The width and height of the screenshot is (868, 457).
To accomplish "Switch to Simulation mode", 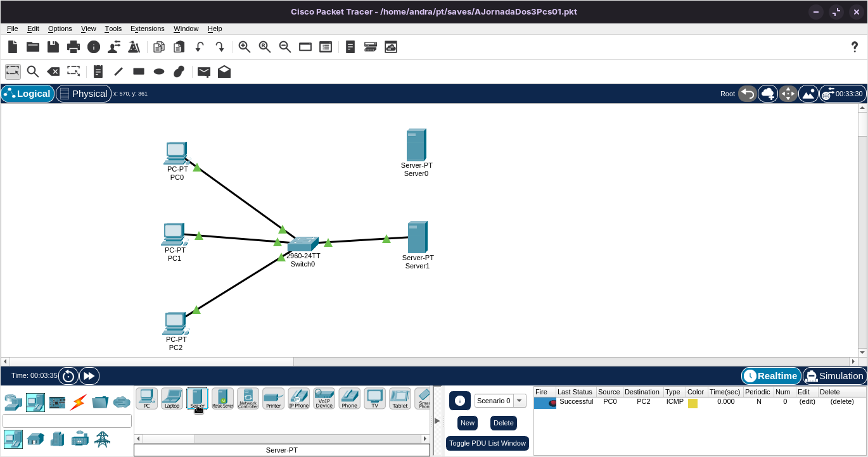I will coord(834,376).
